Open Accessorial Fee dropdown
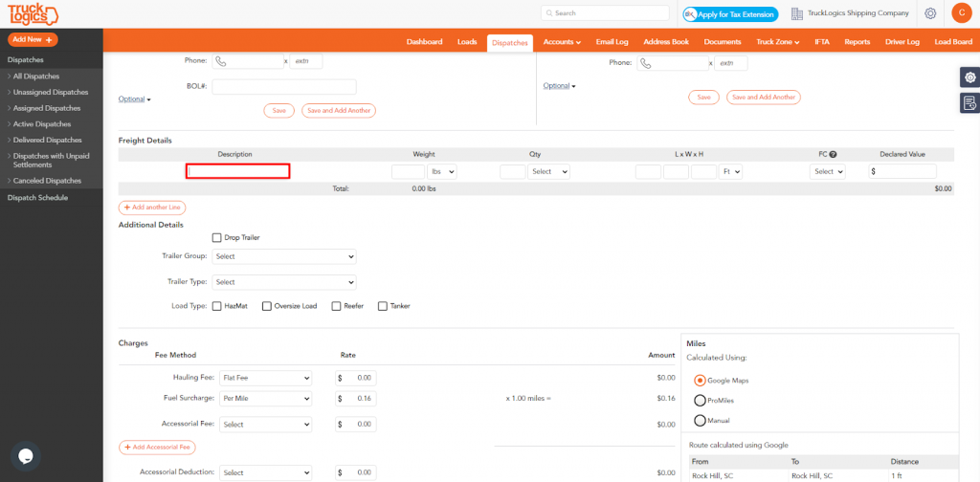This screenshot has height=482, width=980. pyautogui.click(x=265, y=425)
